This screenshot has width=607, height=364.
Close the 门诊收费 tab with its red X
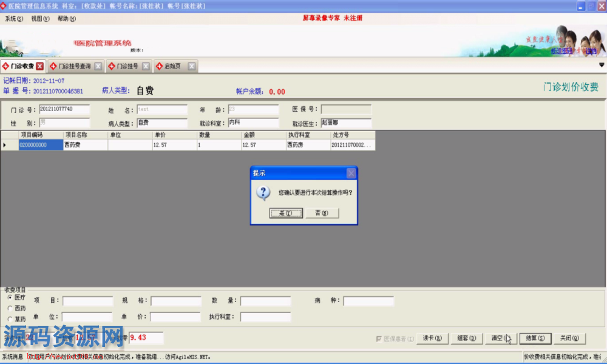tap(40, 66)
